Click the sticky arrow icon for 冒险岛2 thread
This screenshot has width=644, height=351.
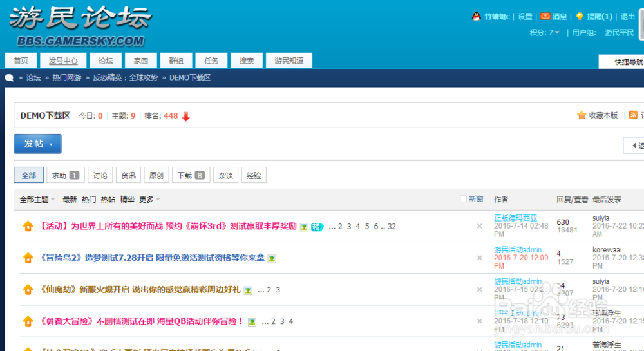(x=28, y=258)
